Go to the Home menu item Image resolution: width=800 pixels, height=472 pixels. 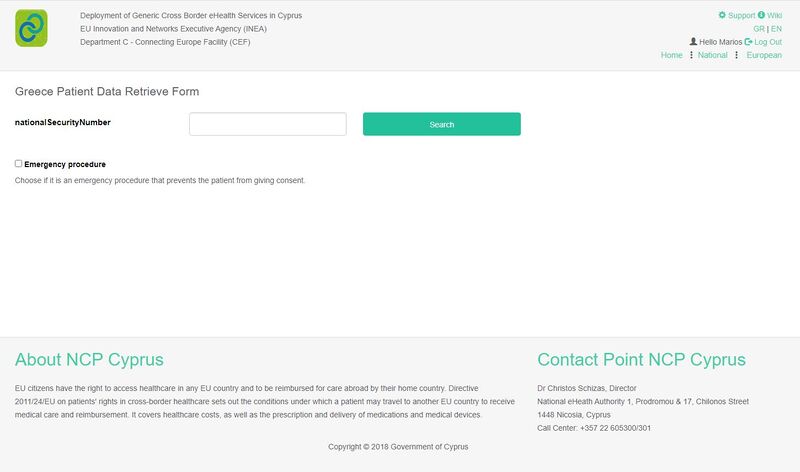tap(672, 56)
